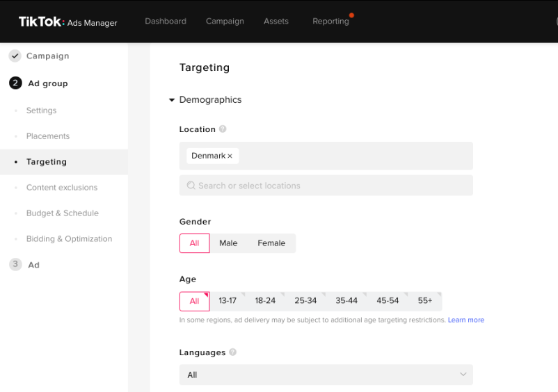
Task: Select Female gender
Action: (271, 243)
